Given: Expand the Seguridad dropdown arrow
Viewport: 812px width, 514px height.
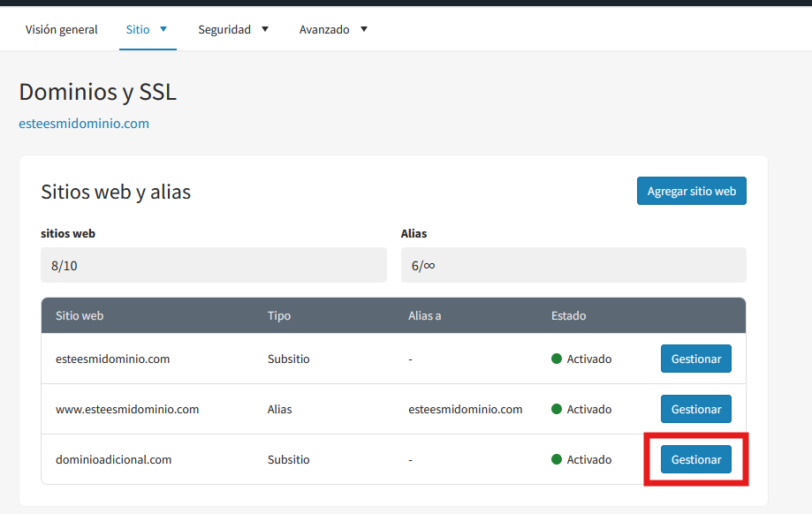Looking at the screenshot, I should tap(264, 29).
